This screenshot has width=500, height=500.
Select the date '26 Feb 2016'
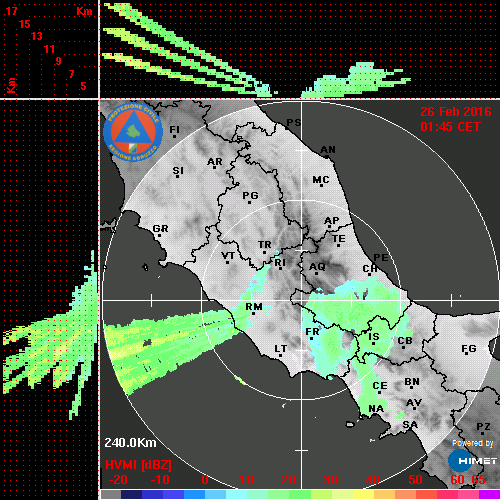pyautogui.click(x=456, y=112)
